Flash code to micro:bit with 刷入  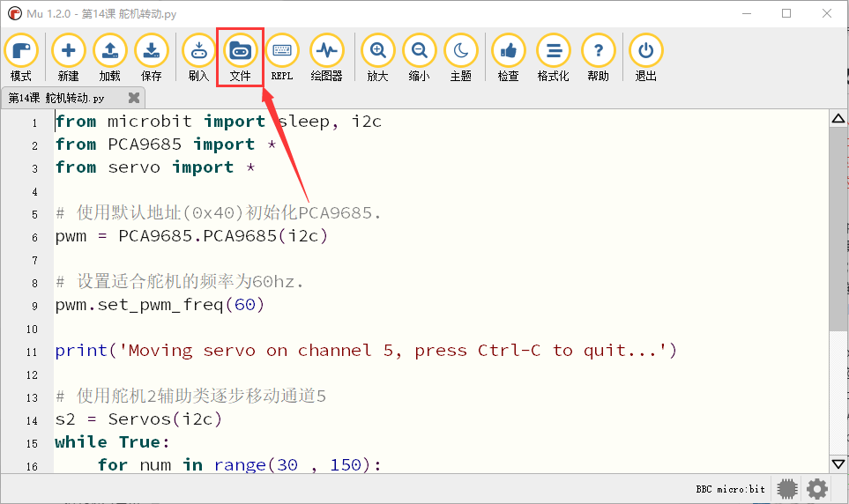click(x=198, y=57)
